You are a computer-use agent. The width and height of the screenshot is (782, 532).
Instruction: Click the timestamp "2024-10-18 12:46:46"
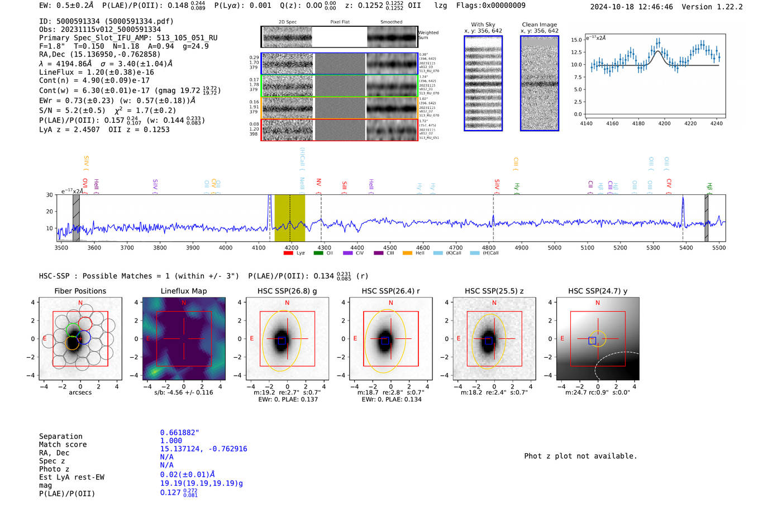click(632, 7)
